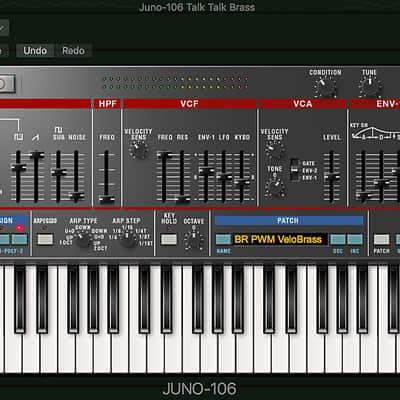
Task: Click the red HPF section header
Action: pos(107,104)
